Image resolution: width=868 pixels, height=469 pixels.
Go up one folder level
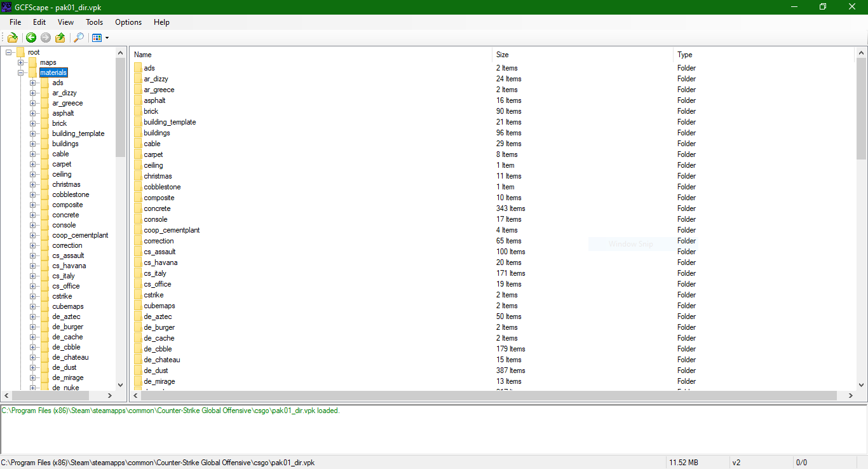[60, 38]
